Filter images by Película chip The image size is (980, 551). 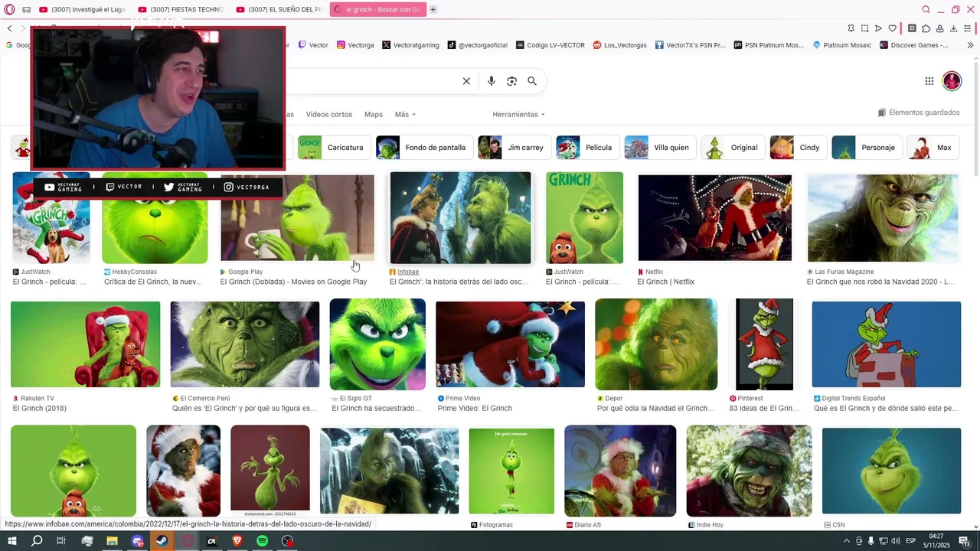coord(586,148)
